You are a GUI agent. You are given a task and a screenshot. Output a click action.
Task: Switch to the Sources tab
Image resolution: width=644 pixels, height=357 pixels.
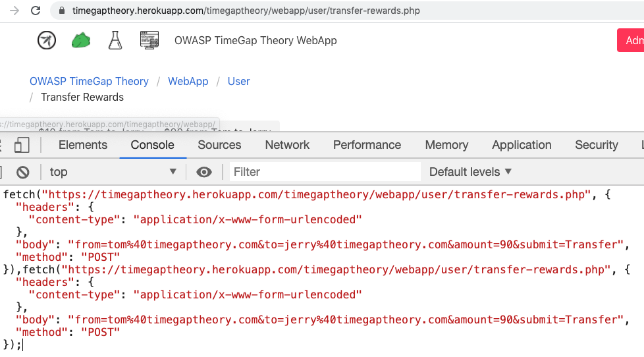click(219, 145)
